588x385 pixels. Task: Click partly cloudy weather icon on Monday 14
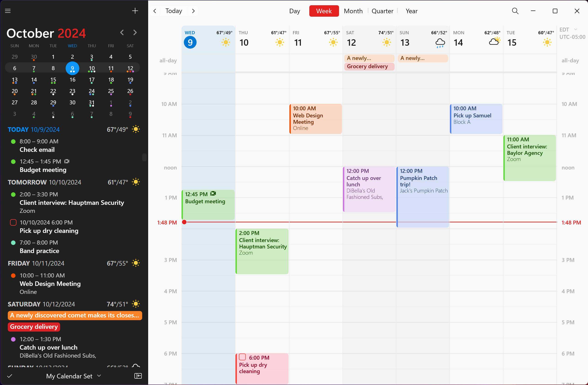coord(495,42)
